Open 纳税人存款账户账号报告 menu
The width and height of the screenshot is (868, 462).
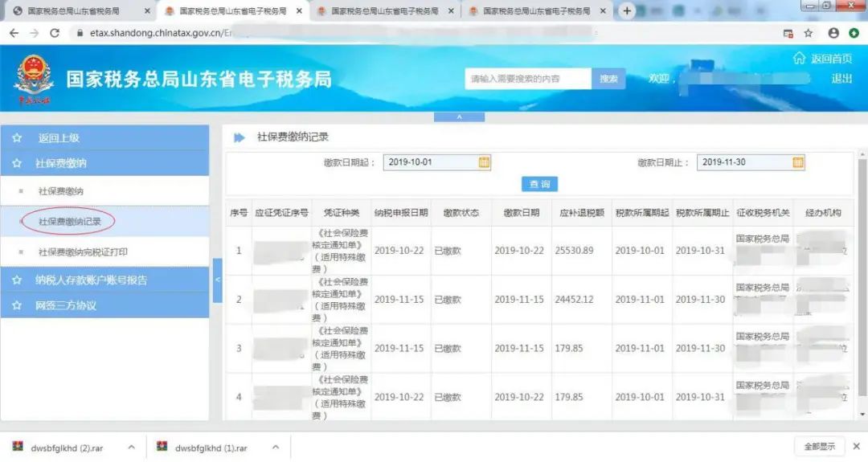click(104, 280)
